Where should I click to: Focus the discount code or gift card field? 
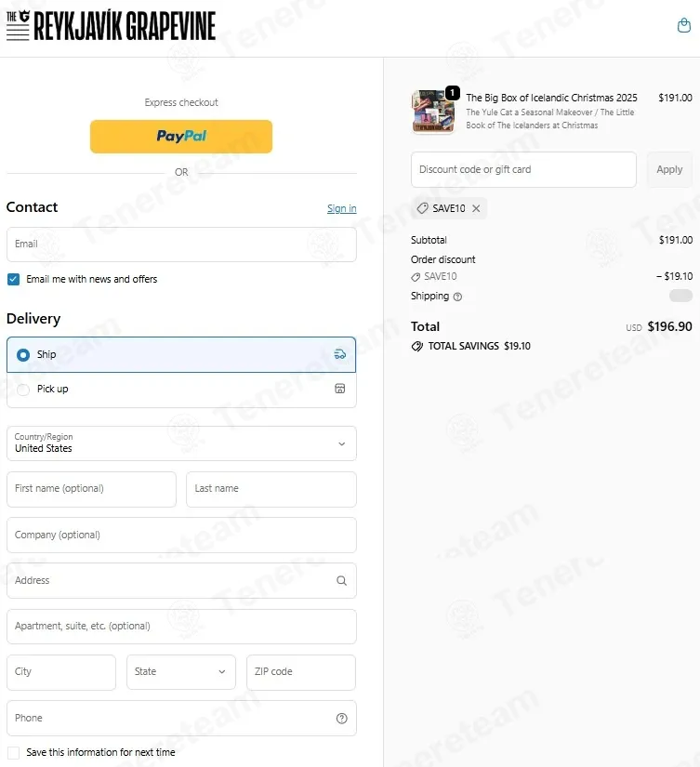[x=522, y=170]
